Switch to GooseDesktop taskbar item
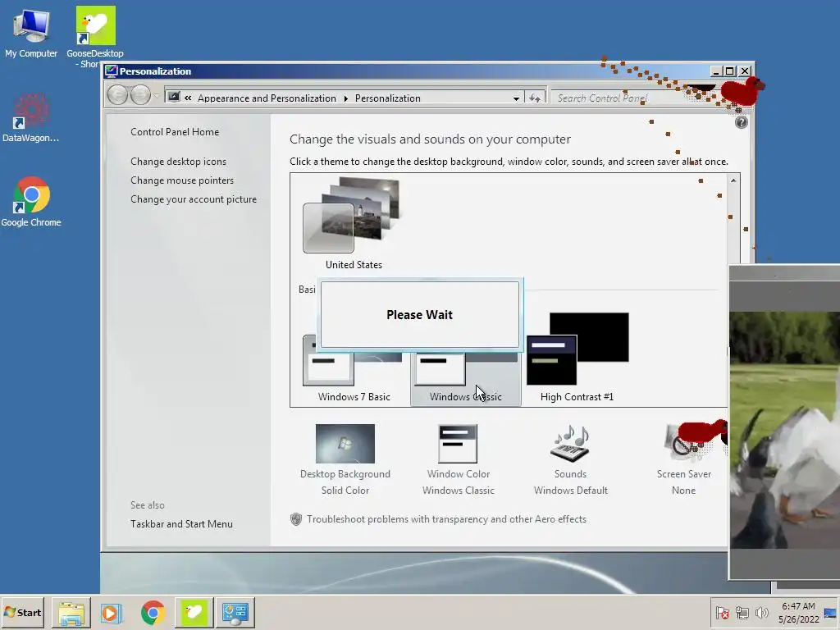Image resolution: width=840 pixels, height=630 pixels. tap(194, 613)
